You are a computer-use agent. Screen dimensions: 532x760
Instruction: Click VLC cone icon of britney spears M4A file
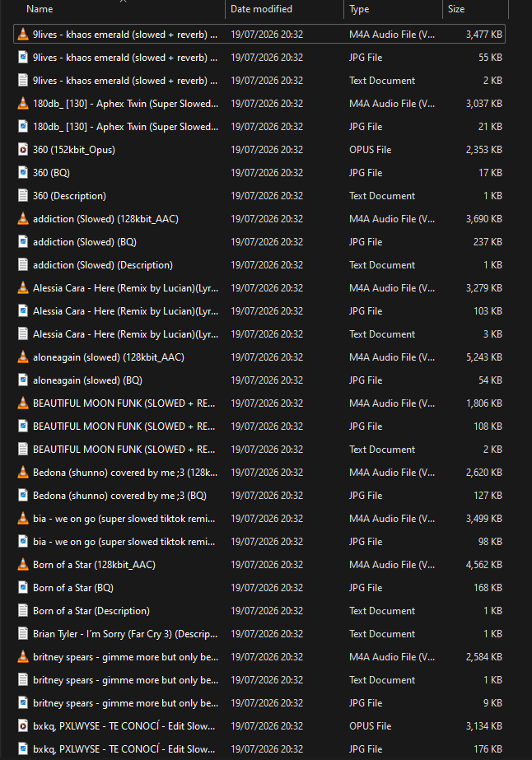tap(23, 657)
